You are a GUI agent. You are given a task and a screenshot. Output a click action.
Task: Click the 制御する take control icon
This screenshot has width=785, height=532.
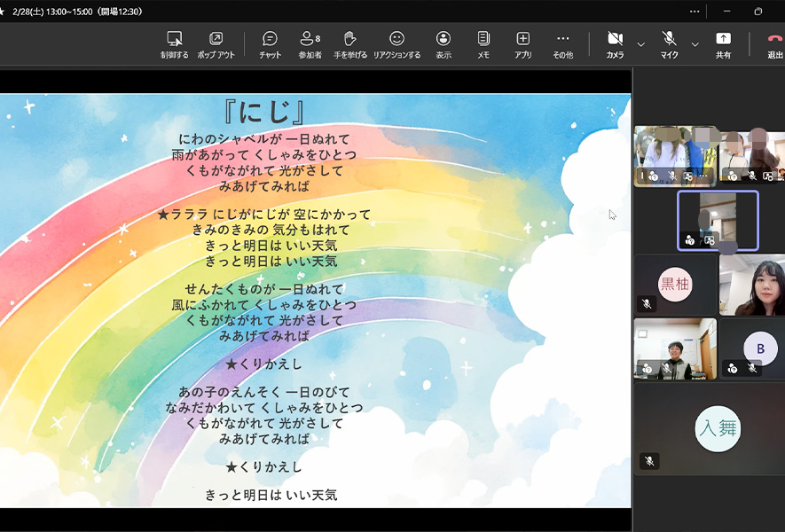click(x=174, y=43)
